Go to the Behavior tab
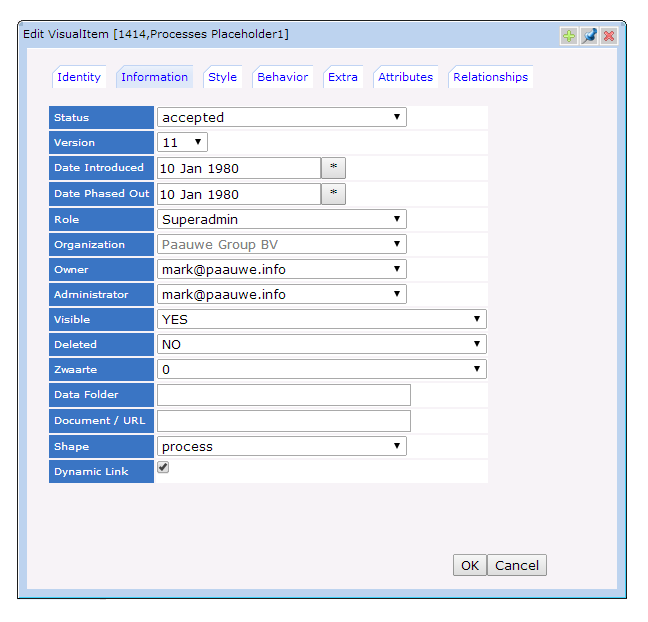Image resolution: width=648 pixels, height=622 pixels. (282, 77)
